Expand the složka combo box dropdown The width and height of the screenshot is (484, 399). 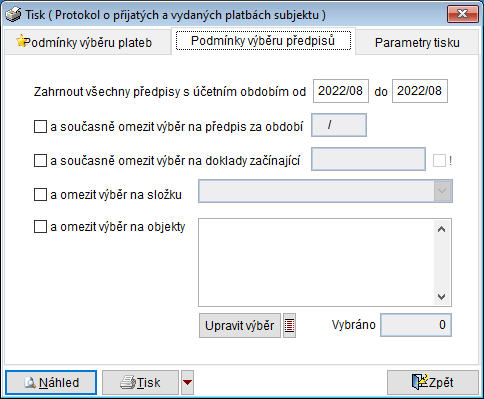coord(442,191)
